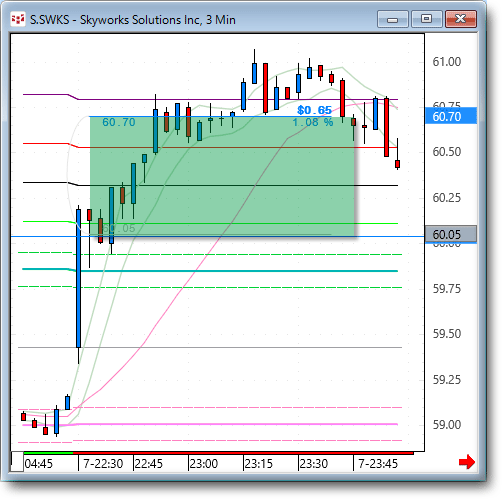Screen dimensions: 504x499
Task: Click the 60.25 price scale label
Action: (447, 198)
